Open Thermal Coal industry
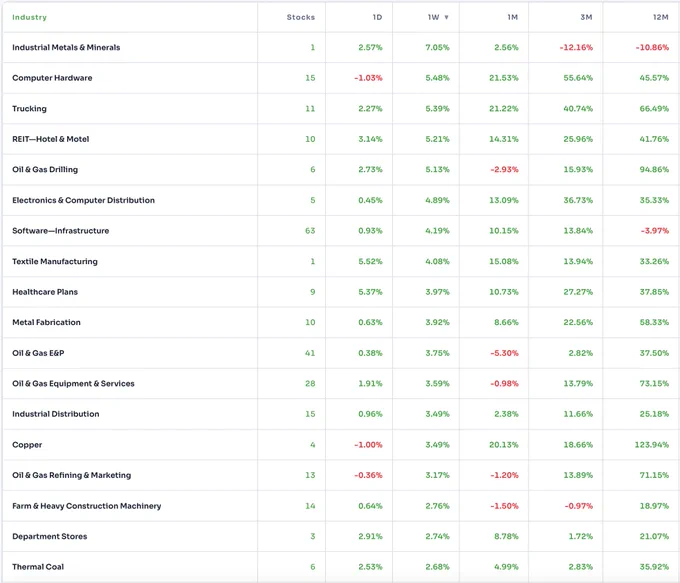 click(38, 567)
